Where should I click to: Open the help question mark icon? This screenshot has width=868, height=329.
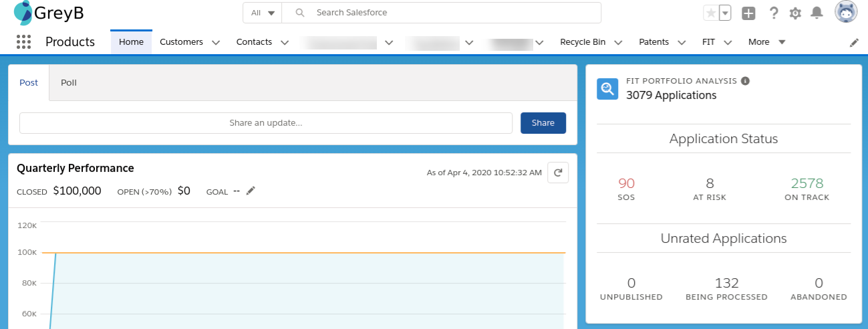774,13
